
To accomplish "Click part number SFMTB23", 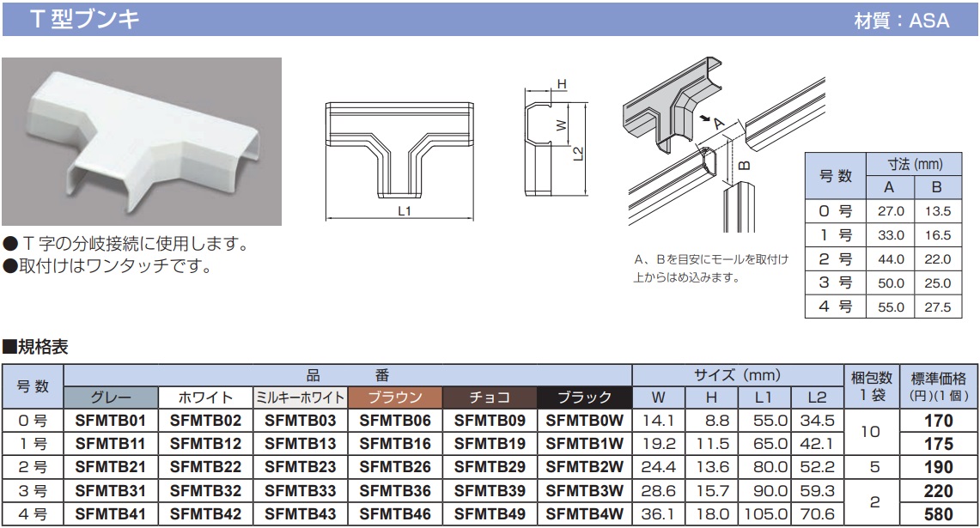I will point(300,468).
